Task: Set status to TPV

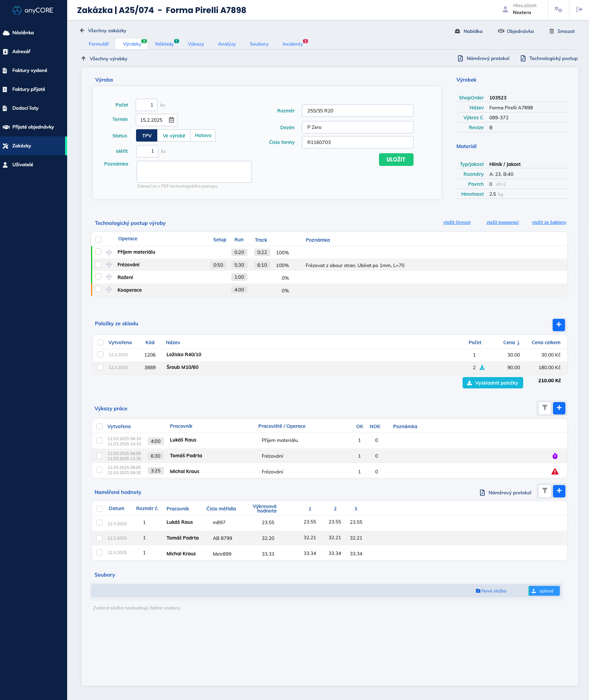Action: (147, 135)
